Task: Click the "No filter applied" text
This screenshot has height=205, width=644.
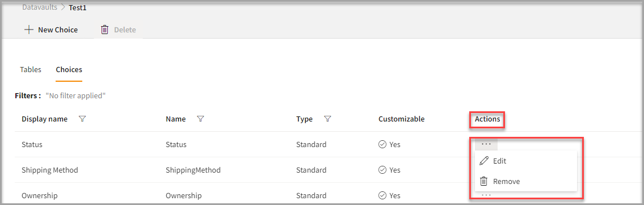Action: click(x=75, y=96)
